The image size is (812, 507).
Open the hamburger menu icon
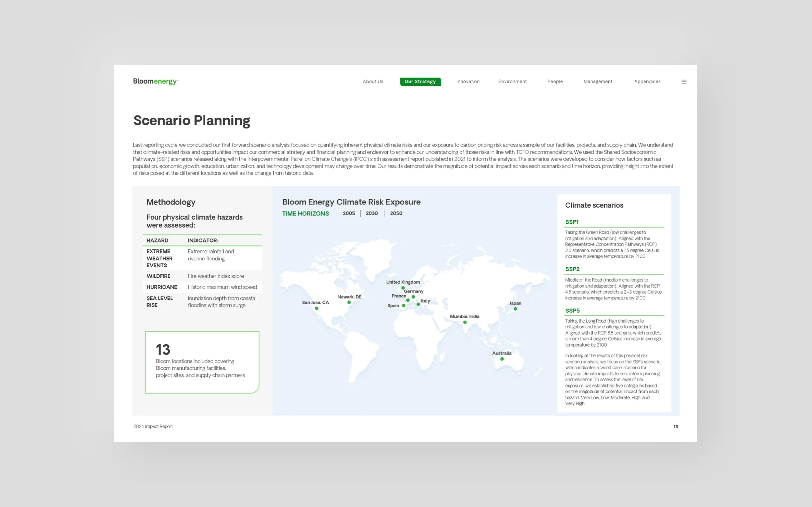pos(684,81)
